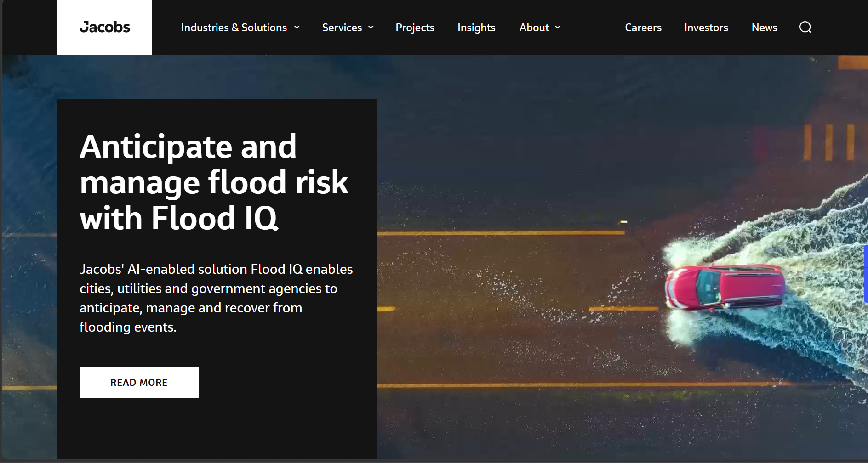Select the Flood IQ headline text

tap(214, 182)
